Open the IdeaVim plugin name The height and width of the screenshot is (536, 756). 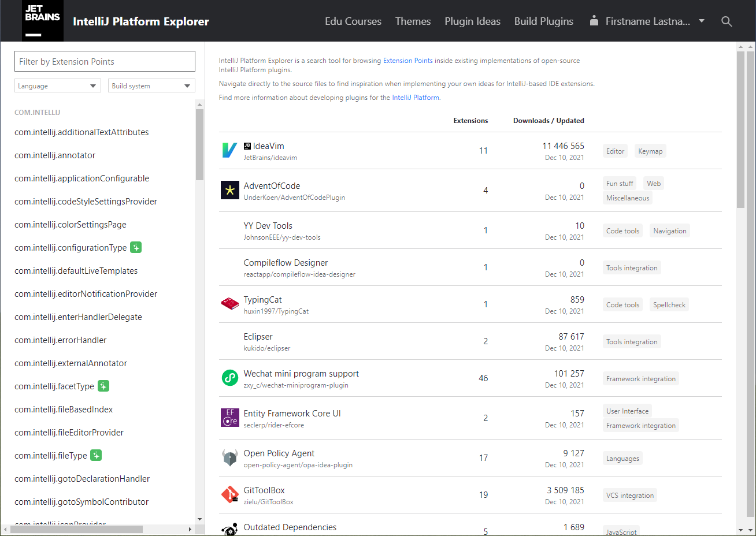click(x=269, y=146)
